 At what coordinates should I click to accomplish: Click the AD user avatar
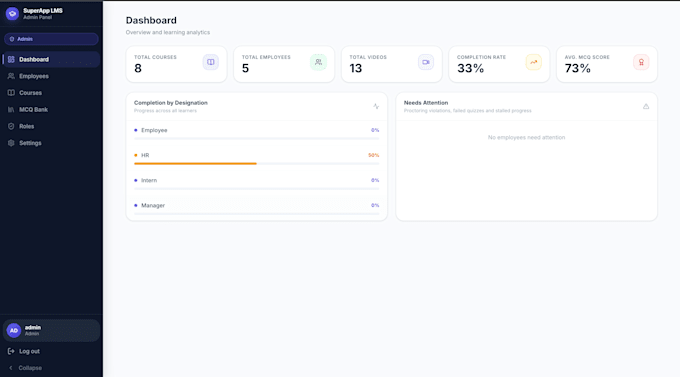pyautogui.click(x=14, y=331)
